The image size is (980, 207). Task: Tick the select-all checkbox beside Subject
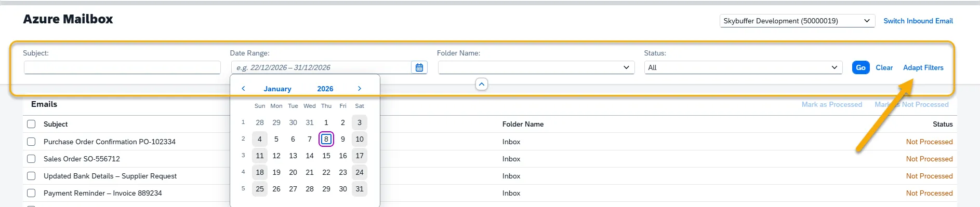tap(31, 124)
